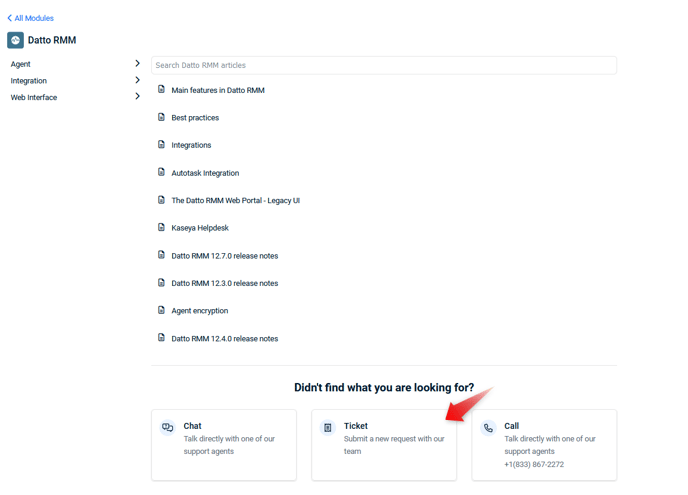Select Agent in the sidebar
688x495 pixels.
21,64
